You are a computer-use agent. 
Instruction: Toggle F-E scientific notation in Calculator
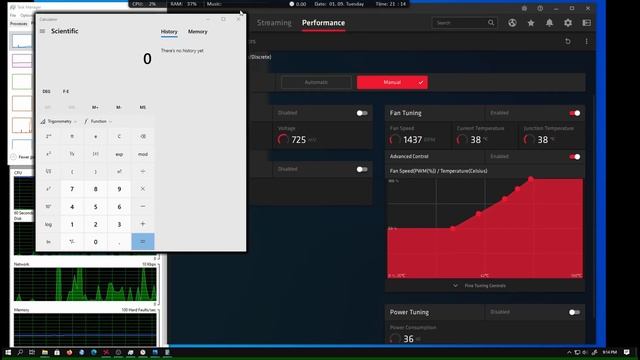(x=66, y=91)
